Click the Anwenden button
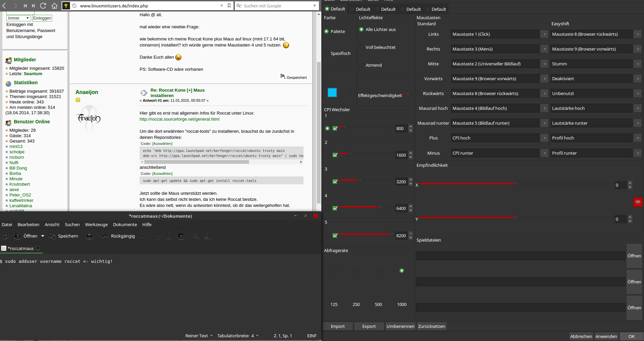 click(606, 336)
